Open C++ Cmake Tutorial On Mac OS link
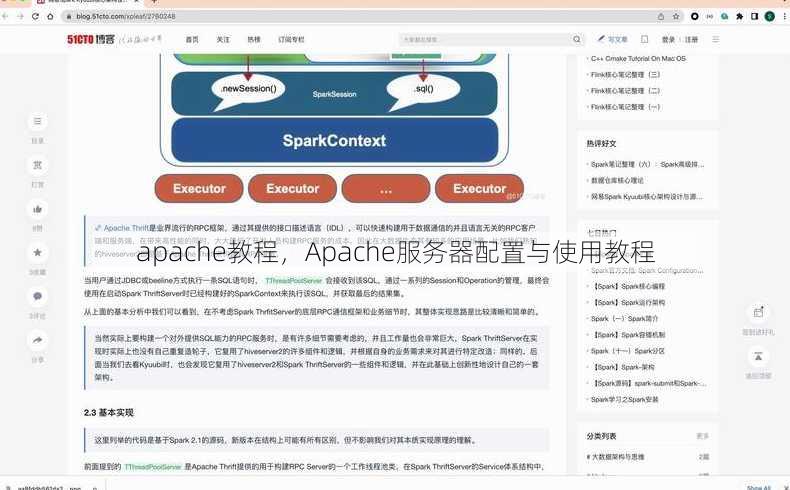The image size is (790, 490). pyautogui.click(x=638, y=58)
